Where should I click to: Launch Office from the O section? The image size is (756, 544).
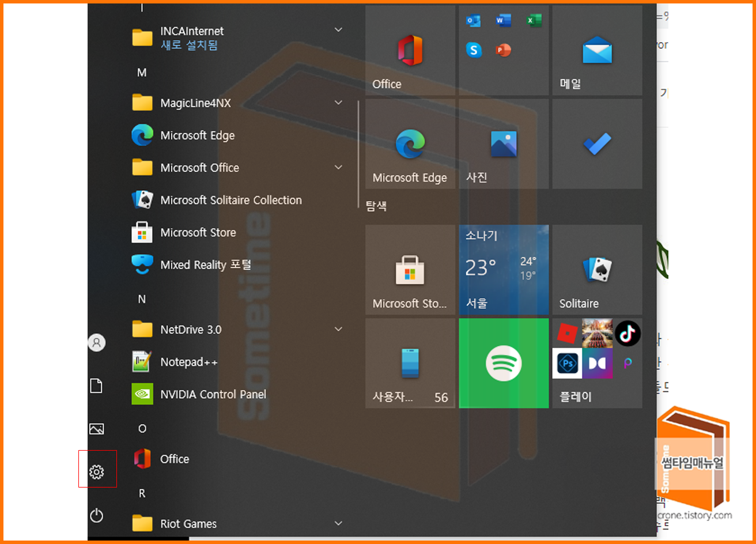(x=237, y=459)
